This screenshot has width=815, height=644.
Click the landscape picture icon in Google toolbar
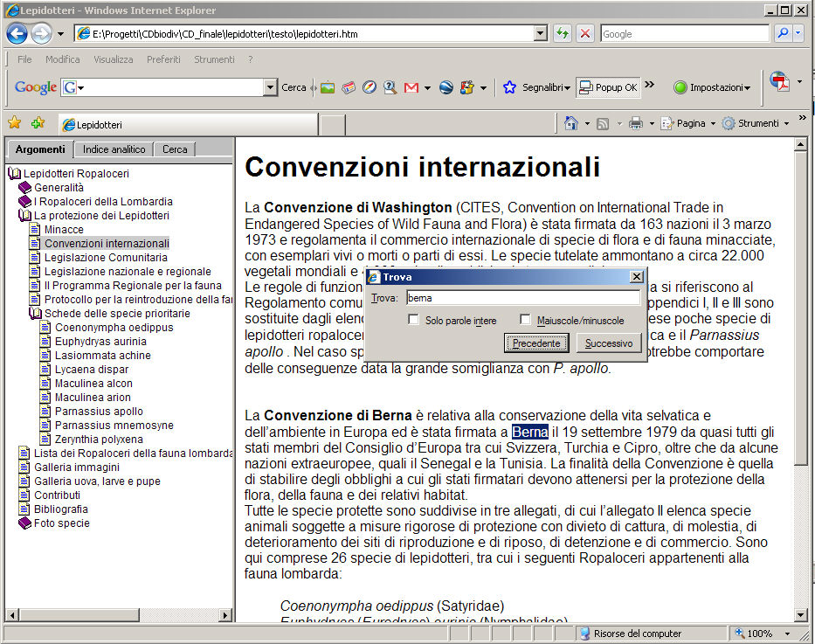(x=328, y=87)
